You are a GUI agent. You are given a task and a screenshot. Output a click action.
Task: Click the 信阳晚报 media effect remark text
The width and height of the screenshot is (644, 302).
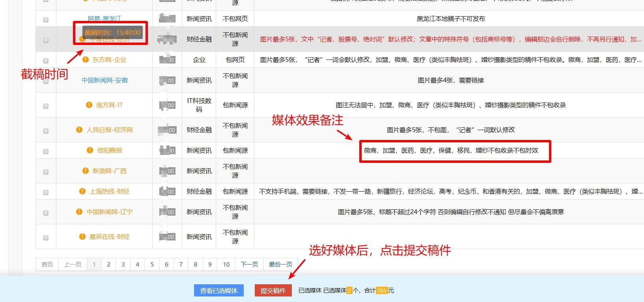click(x=451, y=150)
